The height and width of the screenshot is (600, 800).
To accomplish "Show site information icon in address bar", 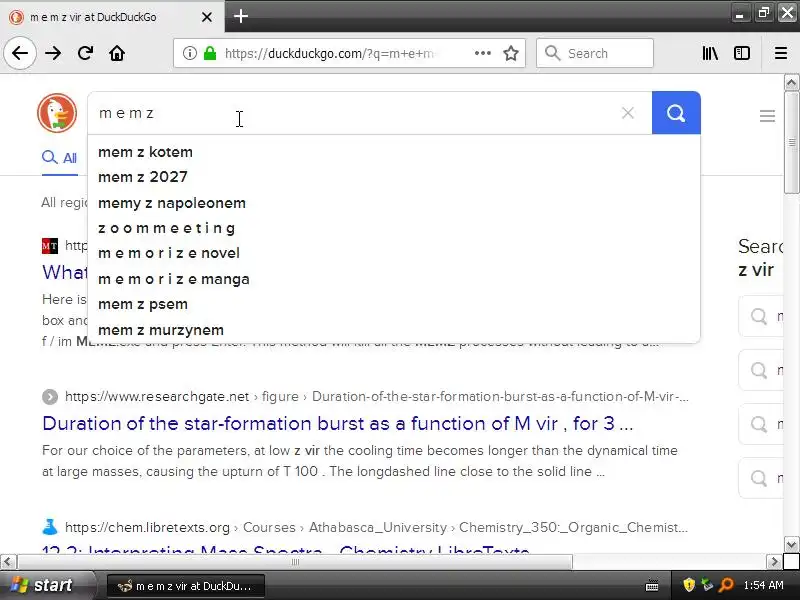I will point(189,53).
